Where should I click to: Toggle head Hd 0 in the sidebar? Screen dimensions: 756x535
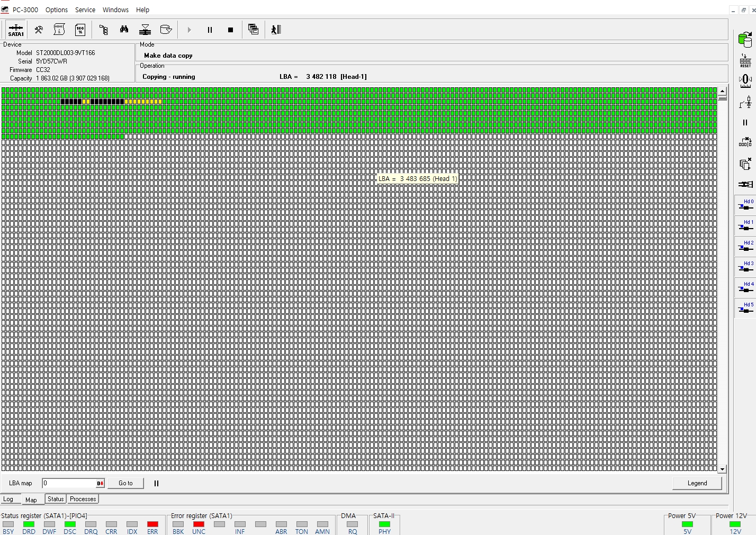pyautogui.click(x=746, y=205)
